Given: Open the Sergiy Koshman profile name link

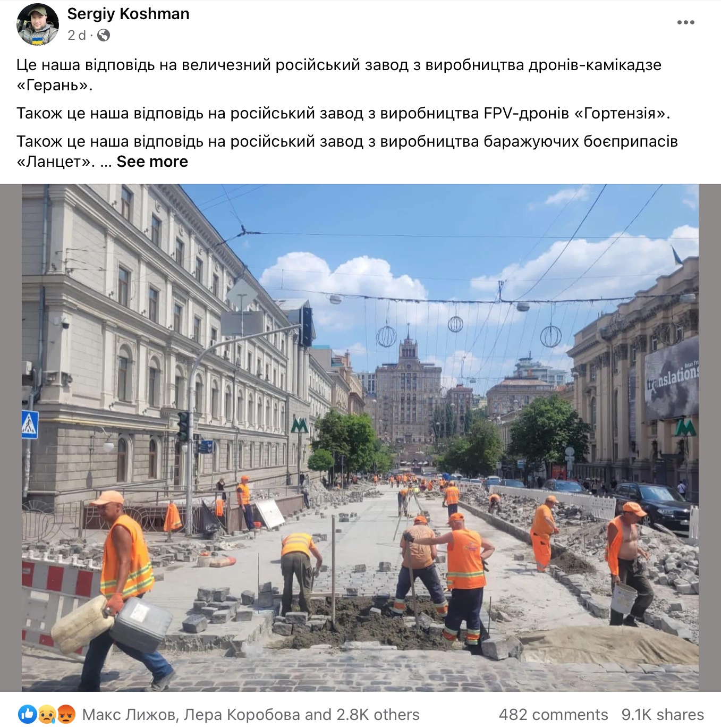Looking at the screenshot, I should 128,14.
